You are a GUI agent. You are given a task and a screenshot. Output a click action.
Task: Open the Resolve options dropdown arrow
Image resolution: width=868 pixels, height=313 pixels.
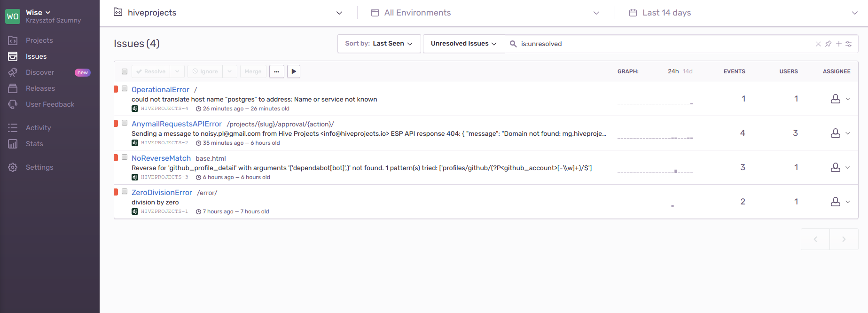(x=177, y=71)
